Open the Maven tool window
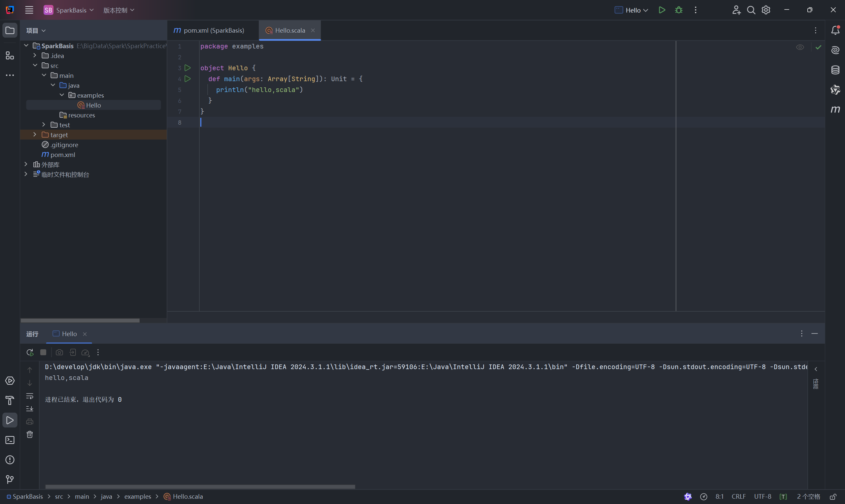Screen dimensions: 845x504 point(835,110)
